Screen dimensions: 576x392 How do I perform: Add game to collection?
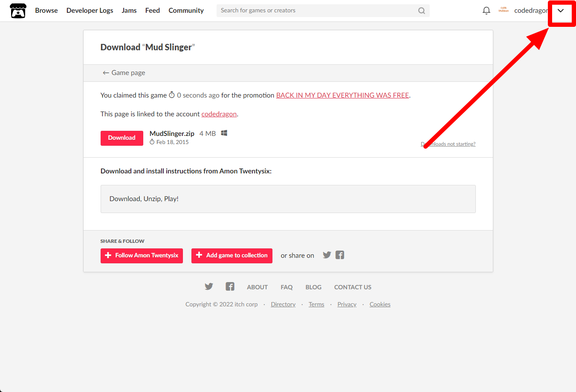point(232,256)
